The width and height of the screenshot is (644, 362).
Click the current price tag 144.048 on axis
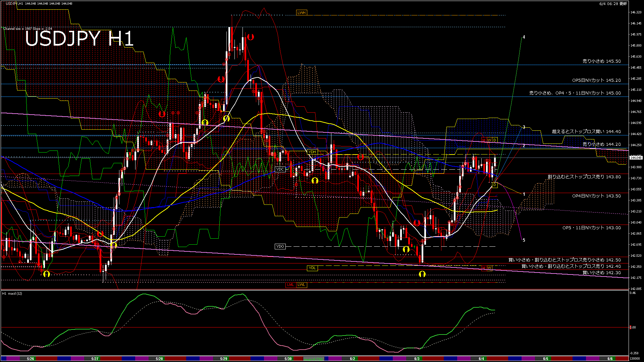click(636, 158)
